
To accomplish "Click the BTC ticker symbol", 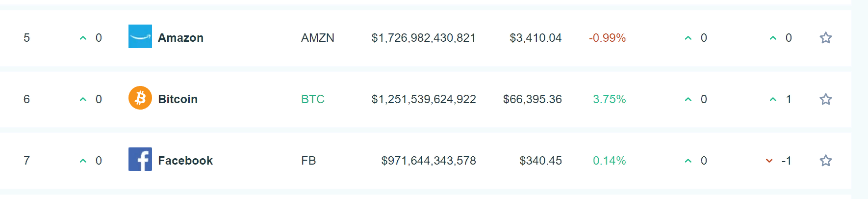I will pos(313,99).
